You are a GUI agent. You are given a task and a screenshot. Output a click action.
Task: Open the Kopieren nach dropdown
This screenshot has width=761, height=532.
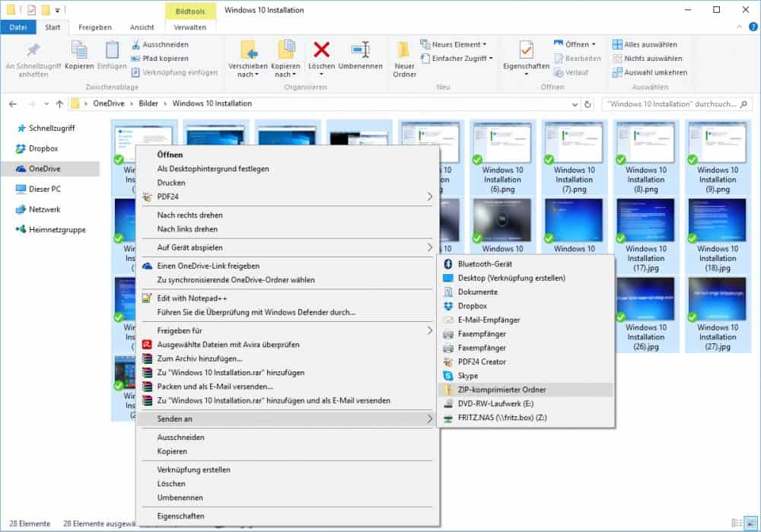[x=285, y=70]
